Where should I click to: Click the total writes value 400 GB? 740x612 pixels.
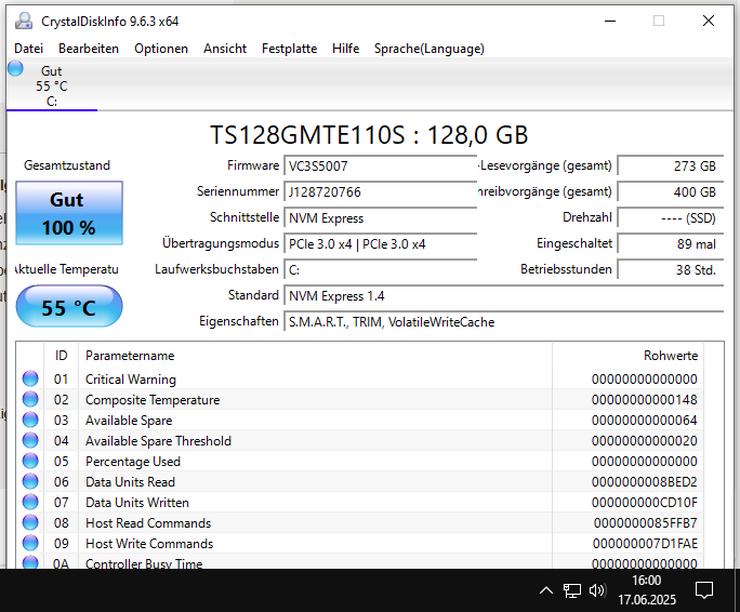coord(671,192)
